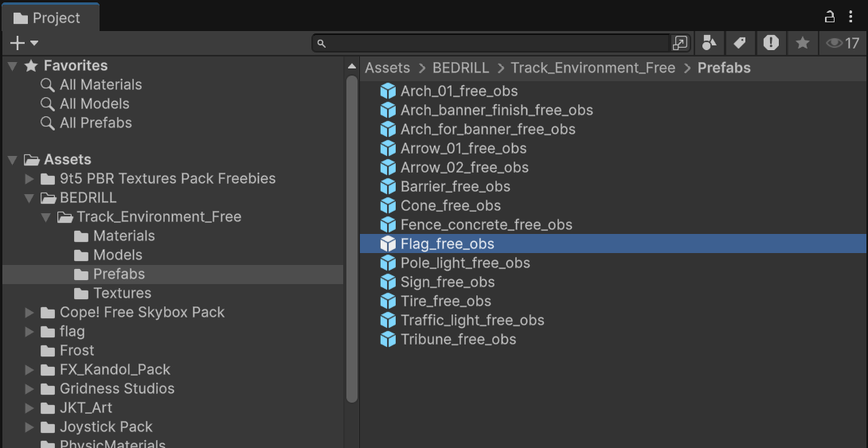This screenshot has height=448, width=868.
Task: Toggle the hidden packages eye counter
Action: (x=843, y=43)
